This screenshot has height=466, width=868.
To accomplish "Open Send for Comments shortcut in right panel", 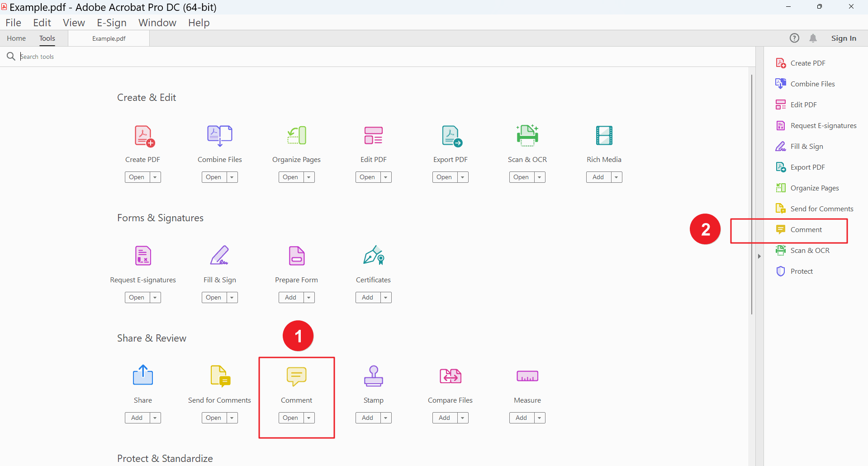I will [x=816, y=209].
